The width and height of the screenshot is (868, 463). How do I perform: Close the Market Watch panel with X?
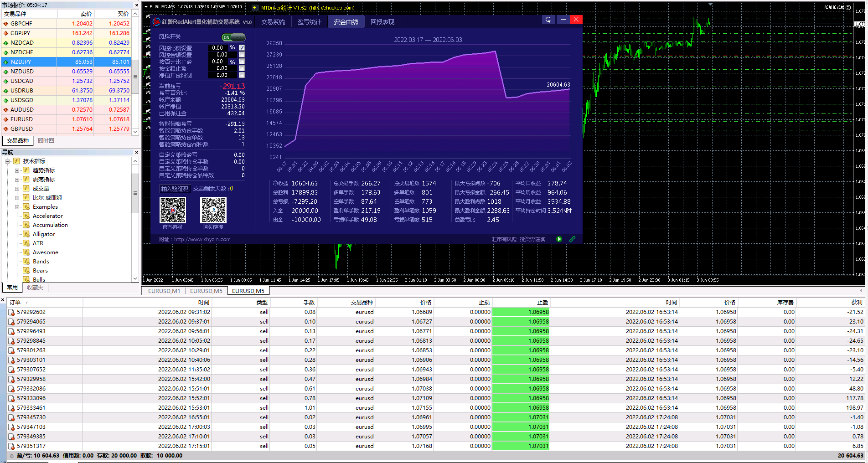point(136,5)
